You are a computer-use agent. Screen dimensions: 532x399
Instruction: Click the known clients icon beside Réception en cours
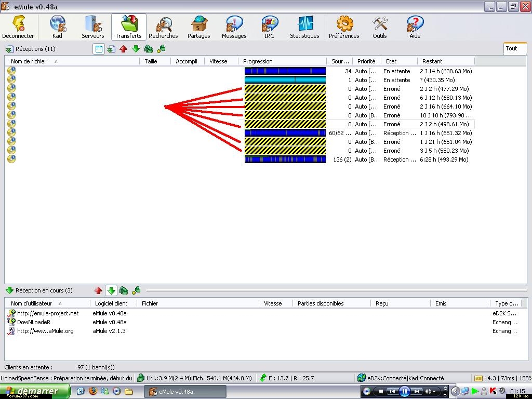coord(137,290)
